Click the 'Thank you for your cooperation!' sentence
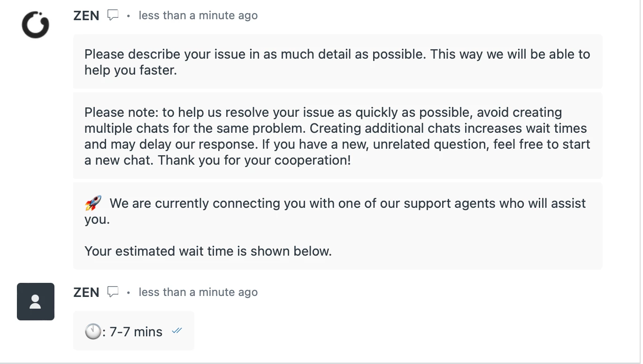The height and width of the screenshot is (364, 643). click(x=254, y=160)
